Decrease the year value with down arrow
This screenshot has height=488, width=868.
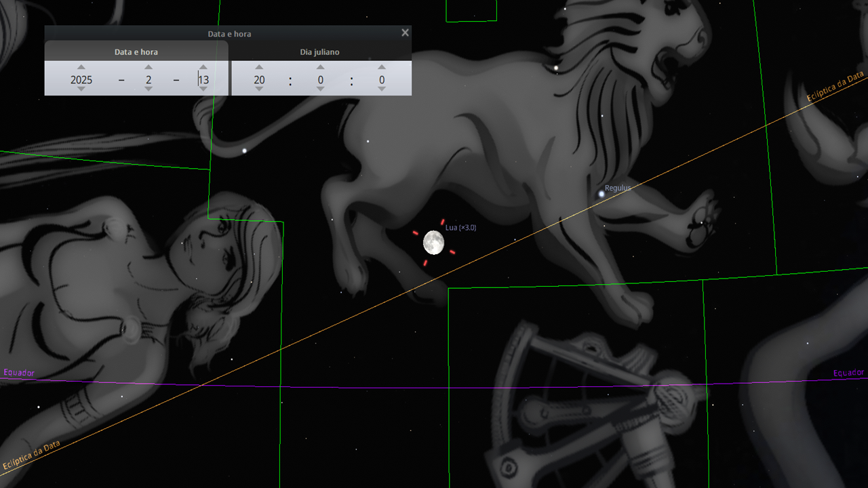click(x=81, y=89)
